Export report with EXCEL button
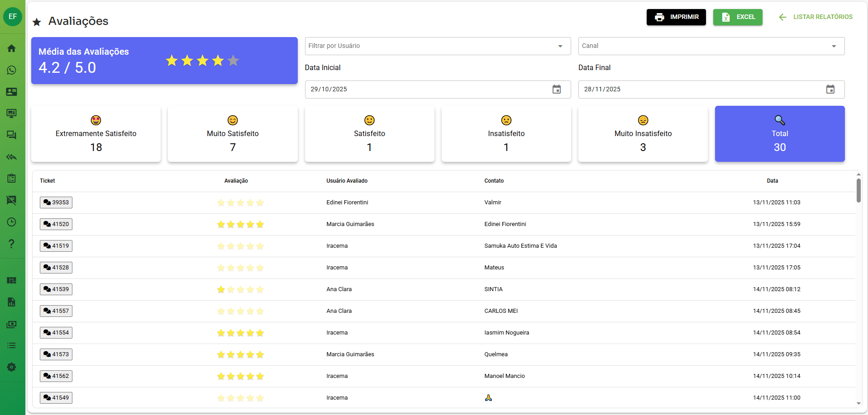 [738, 17]
